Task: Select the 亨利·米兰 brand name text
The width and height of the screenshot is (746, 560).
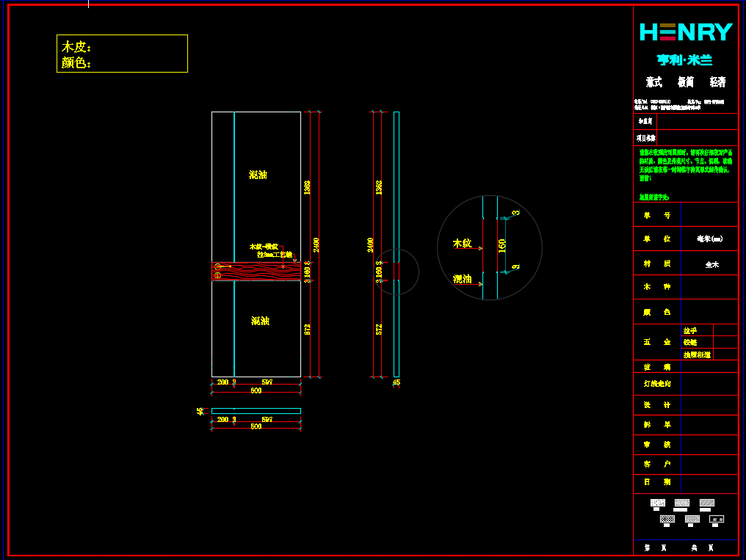Action: pyautogui.click(x=684, y=60)
